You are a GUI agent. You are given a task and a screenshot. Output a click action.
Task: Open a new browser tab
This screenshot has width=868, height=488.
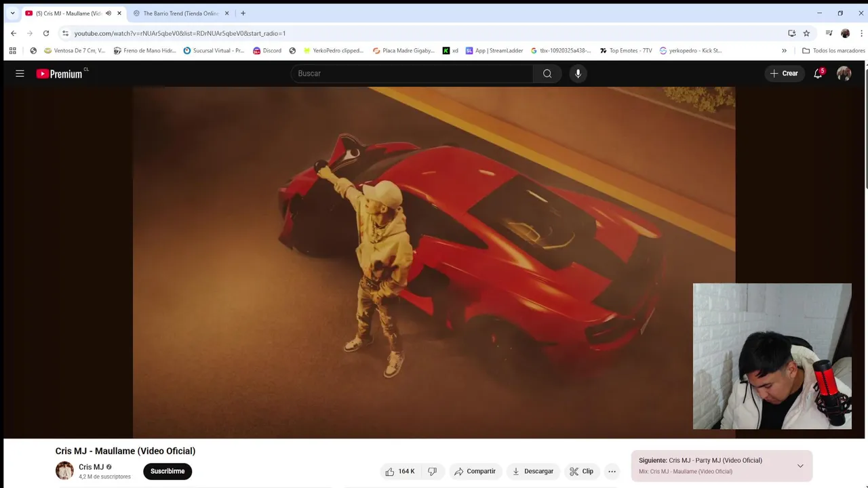[x=243, y=13]
